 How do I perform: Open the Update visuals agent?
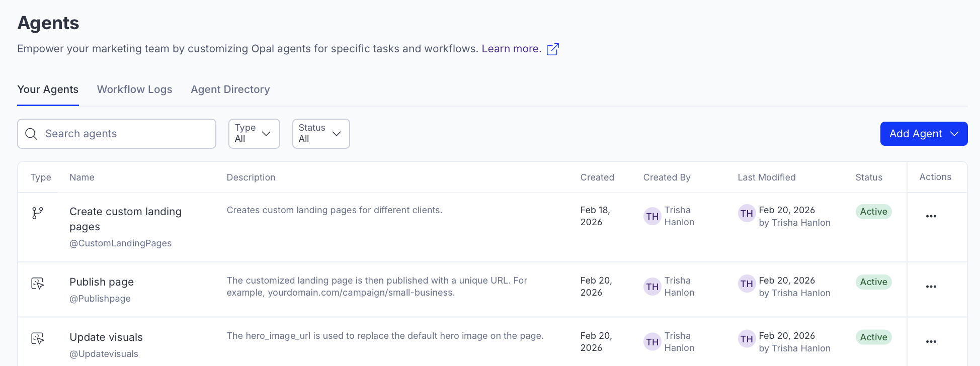tap(106, 337)
